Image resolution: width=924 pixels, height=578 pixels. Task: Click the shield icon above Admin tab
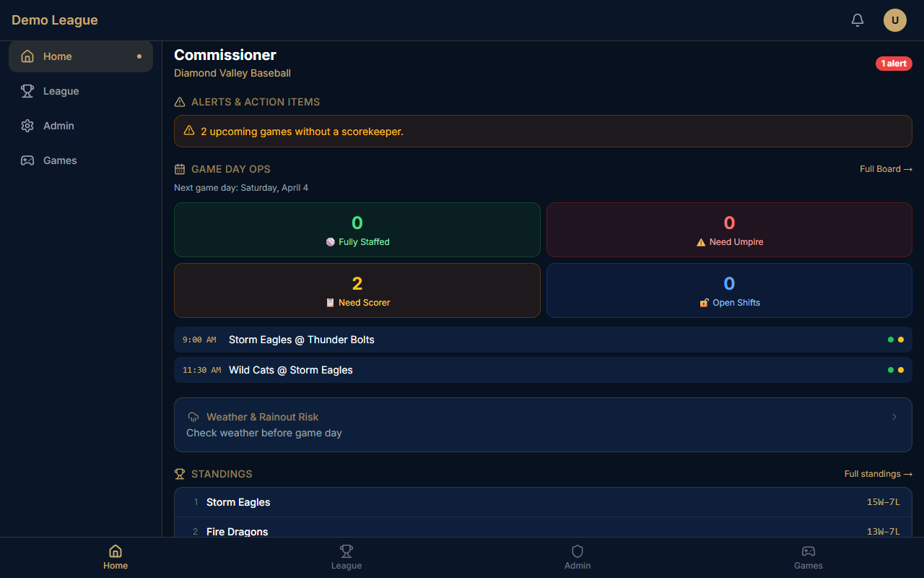click(577, 551)
